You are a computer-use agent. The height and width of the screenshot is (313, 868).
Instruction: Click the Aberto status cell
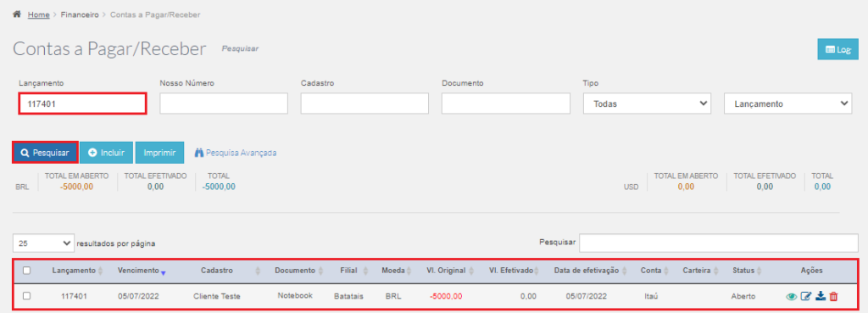743,296
